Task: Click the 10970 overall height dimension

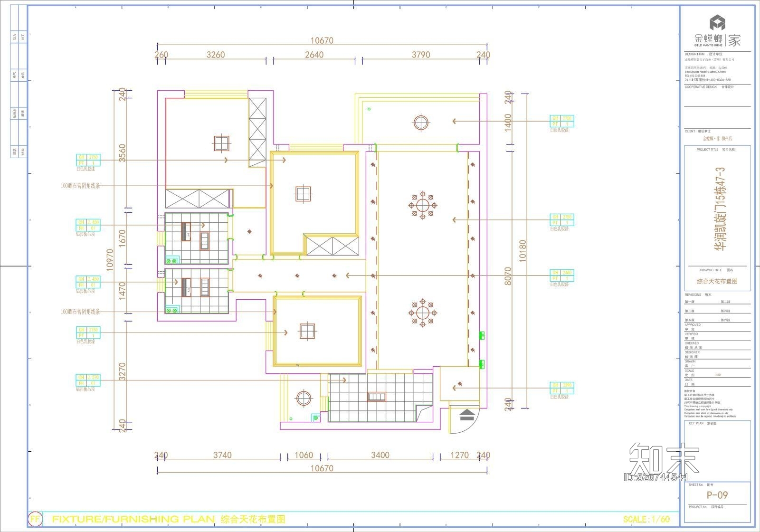Action: pyautogui.click(x=110, y=260)
